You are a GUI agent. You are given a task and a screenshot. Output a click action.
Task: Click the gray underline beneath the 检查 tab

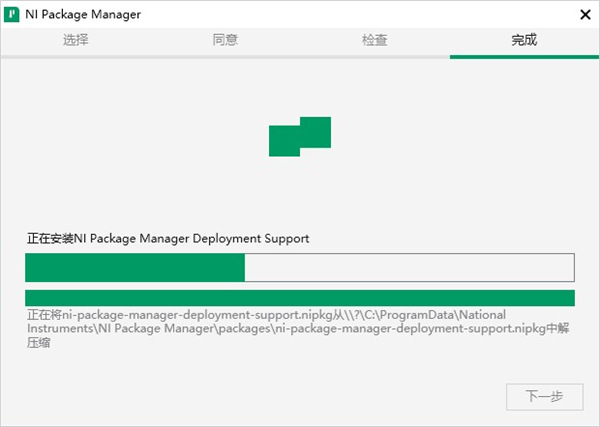375,57
